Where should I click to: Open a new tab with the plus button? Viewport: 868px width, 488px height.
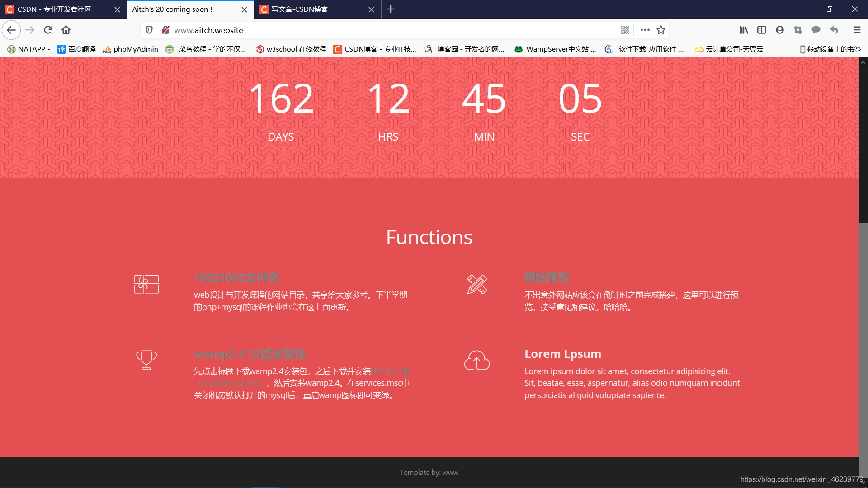pyautogui.click(x=391, y=9)
